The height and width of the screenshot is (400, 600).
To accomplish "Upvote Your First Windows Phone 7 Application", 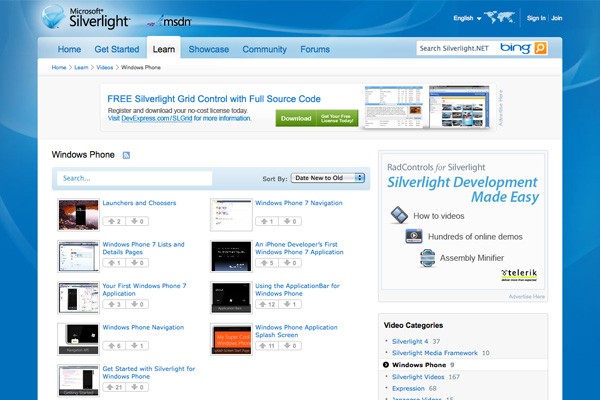I will click(x=114, y=304).
